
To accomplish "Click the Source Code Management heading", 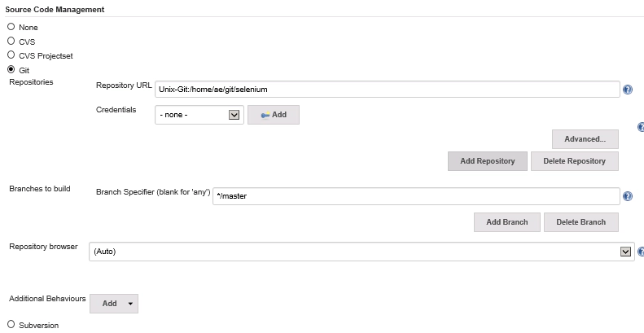I will [55, 10].
